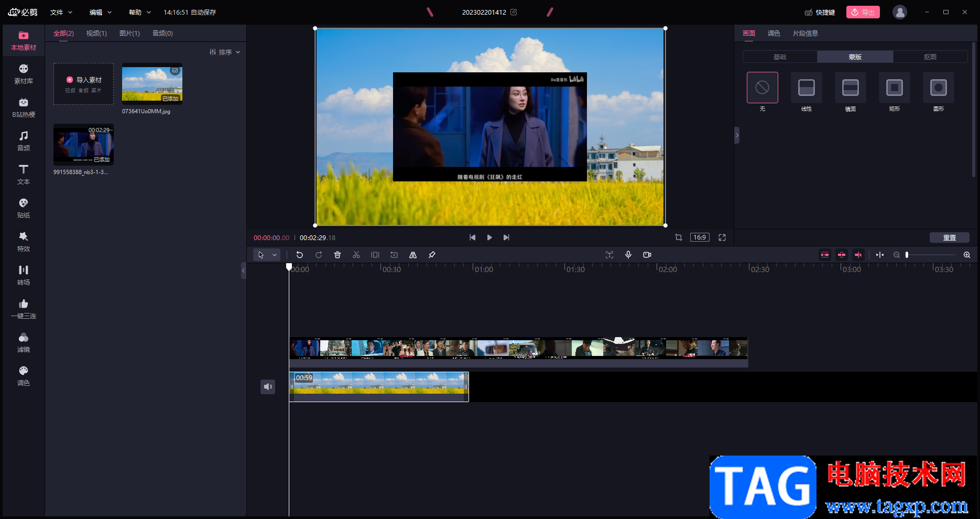This screenshot has height=519, width=980.
Task: Toggle the third pink timeline link button
Action: 858,255
